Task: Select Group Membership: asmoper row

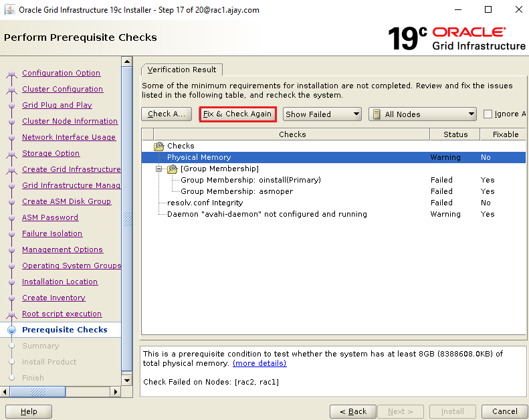Action: [334, 192]
